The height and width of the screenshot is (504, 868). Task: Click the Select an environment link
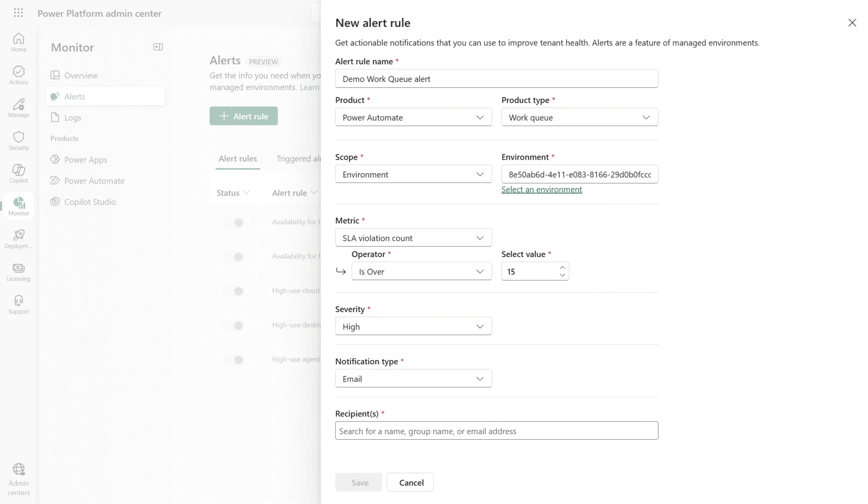pyautogui.click(x=541, y=189)
